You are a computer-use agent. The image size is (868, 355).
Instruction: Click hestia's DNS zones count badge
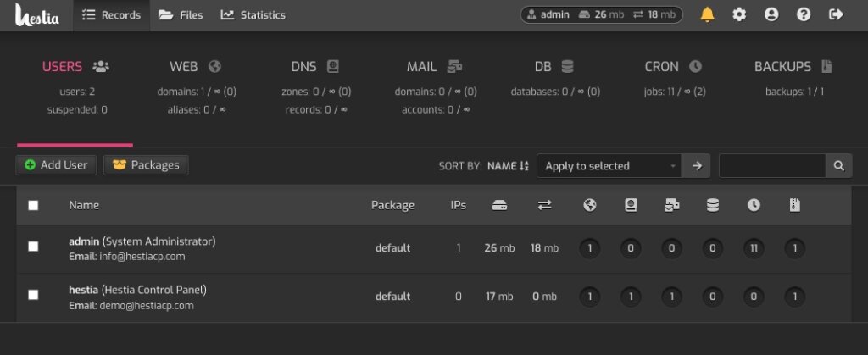pos(631,297)
